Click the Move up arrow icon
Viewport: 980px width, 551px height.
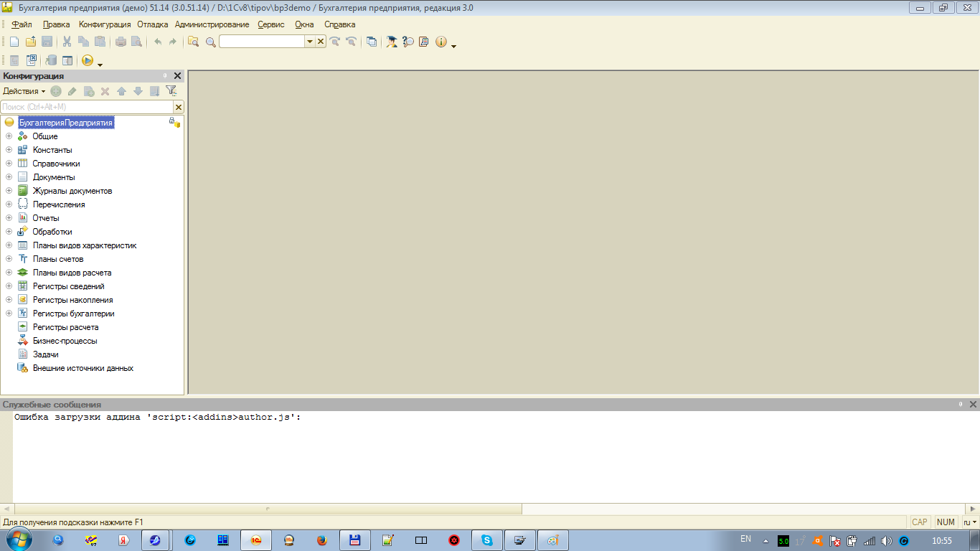(x=121, y=91)
